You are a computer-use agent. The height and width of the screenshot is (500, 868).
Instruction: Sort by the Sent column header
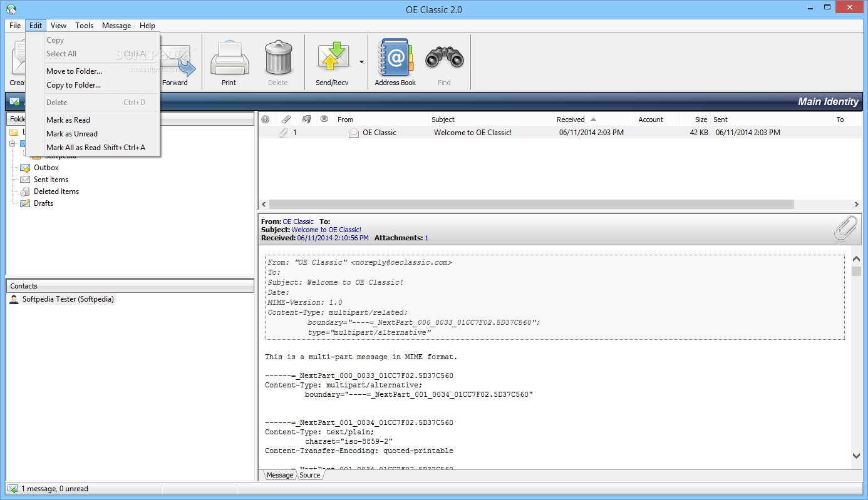click(772, 119)
